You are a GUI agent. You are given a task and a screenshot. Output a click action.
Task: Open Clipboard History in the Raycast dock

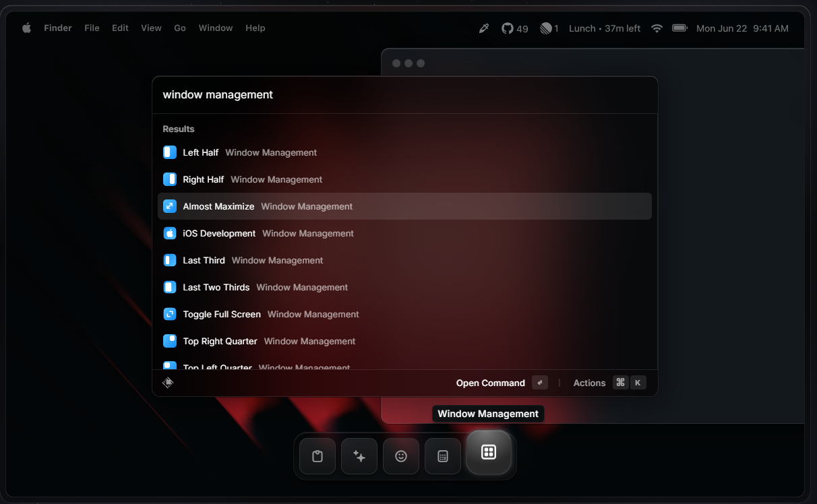point(317,455)
